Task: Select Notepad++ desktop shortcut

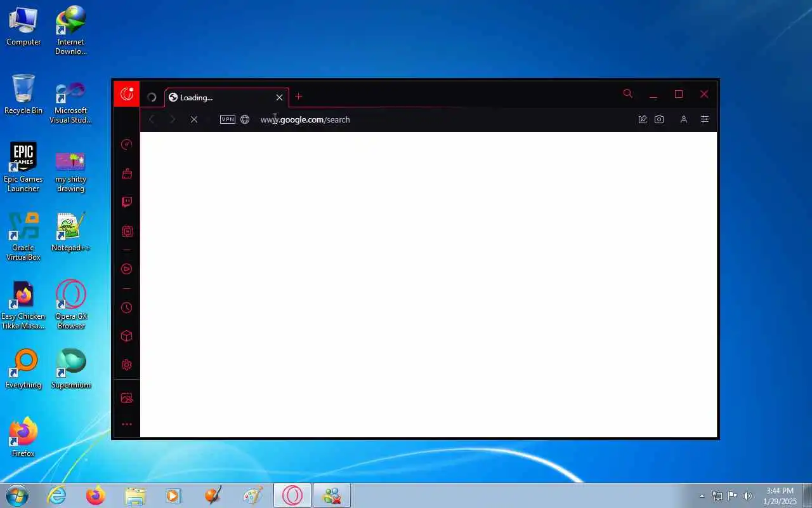Action: pyautogui.click(x=70, y=232)
